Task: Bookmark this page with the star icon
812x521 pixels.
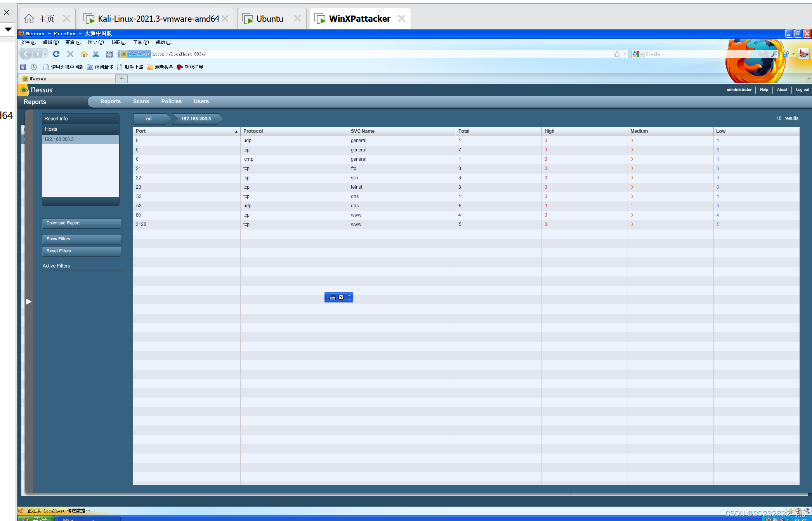Action: pyautogui.click(x=617, y=54)
